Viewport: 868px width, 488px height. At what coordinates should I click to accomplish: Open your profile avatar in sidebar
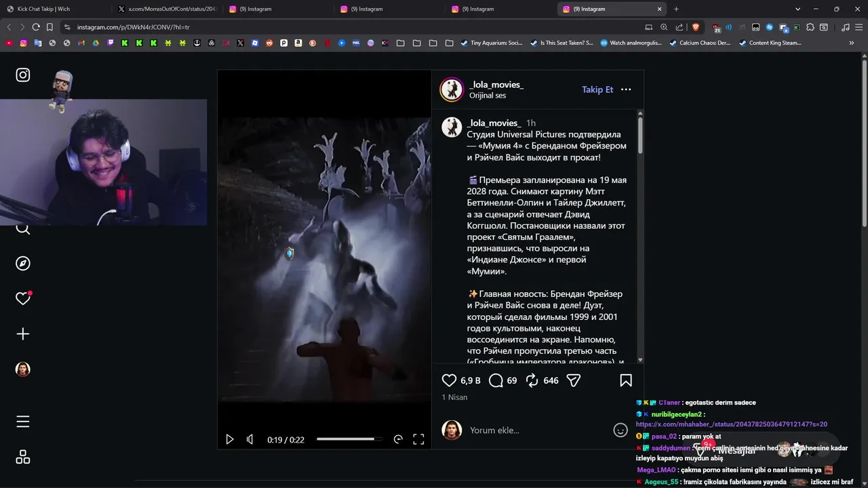23,369
